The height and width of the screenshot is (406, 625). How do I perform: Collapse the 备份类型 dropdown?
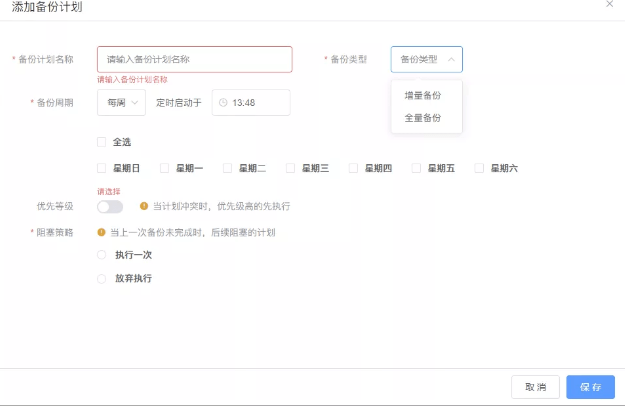point(427,59)
